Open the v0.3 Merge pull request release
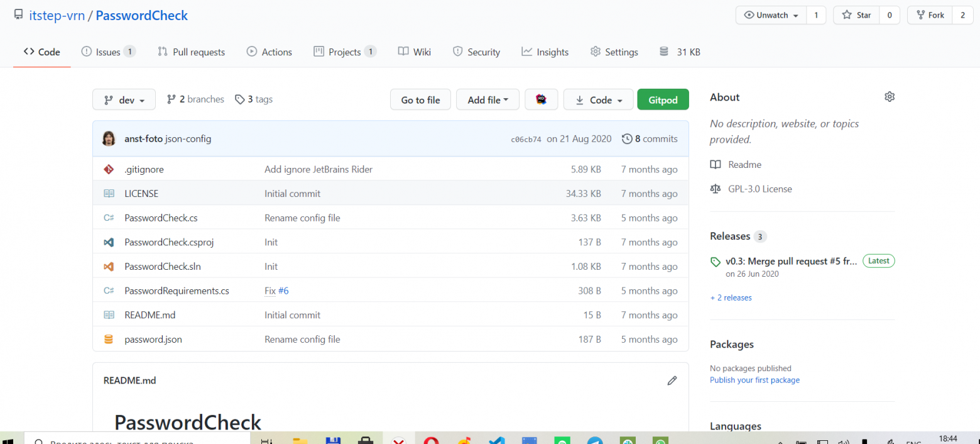 pyautogui.click(x=792, y=261)
